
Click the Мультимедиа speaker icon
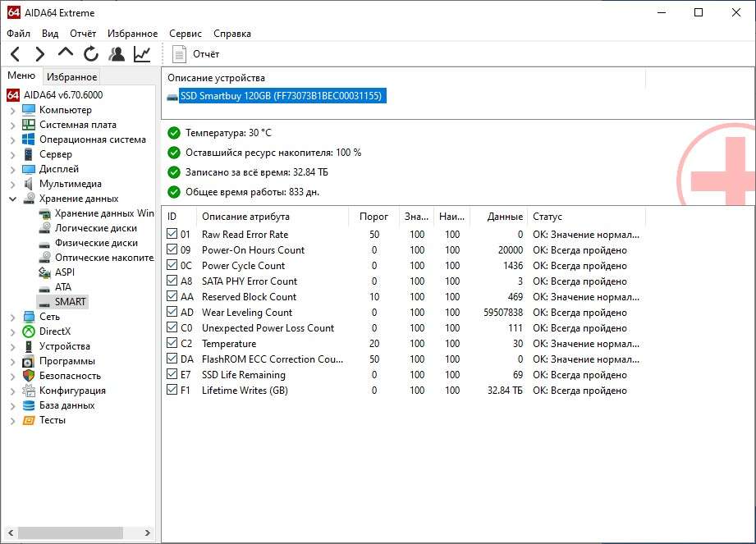pos(29,184)
